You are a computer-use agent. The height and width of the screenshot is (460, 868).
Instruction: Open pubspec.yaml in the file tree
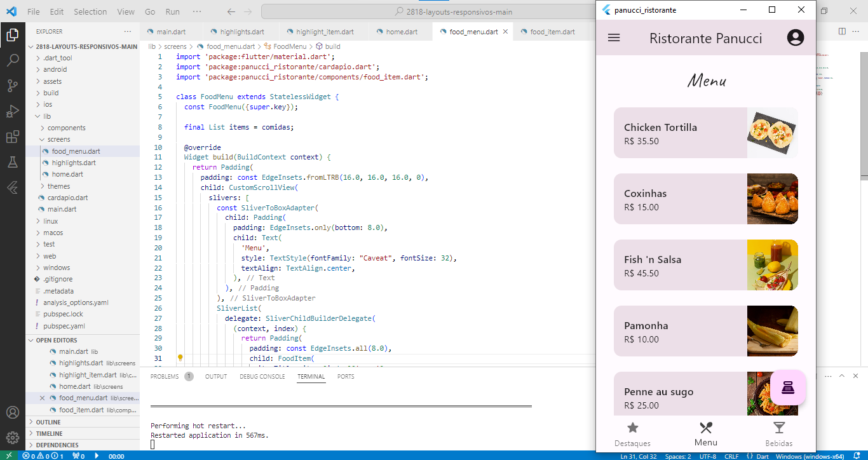point(64,326)
